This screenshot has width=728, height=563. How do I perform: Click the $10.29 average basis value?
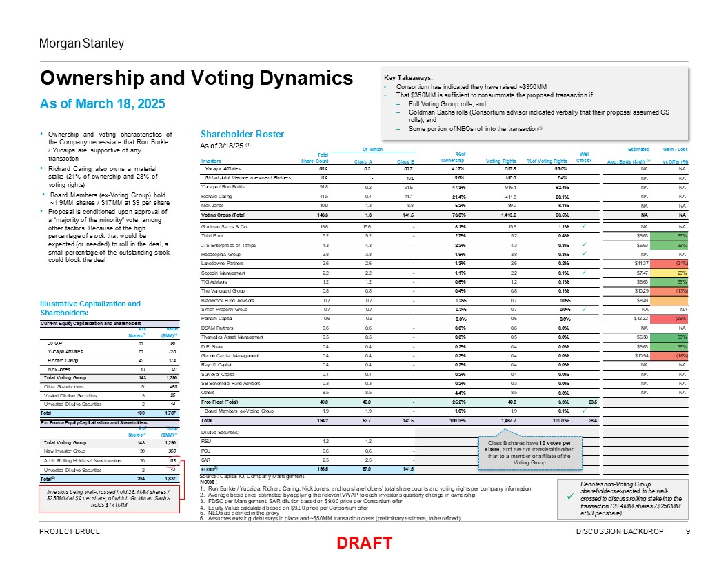[x=640, y=291]
